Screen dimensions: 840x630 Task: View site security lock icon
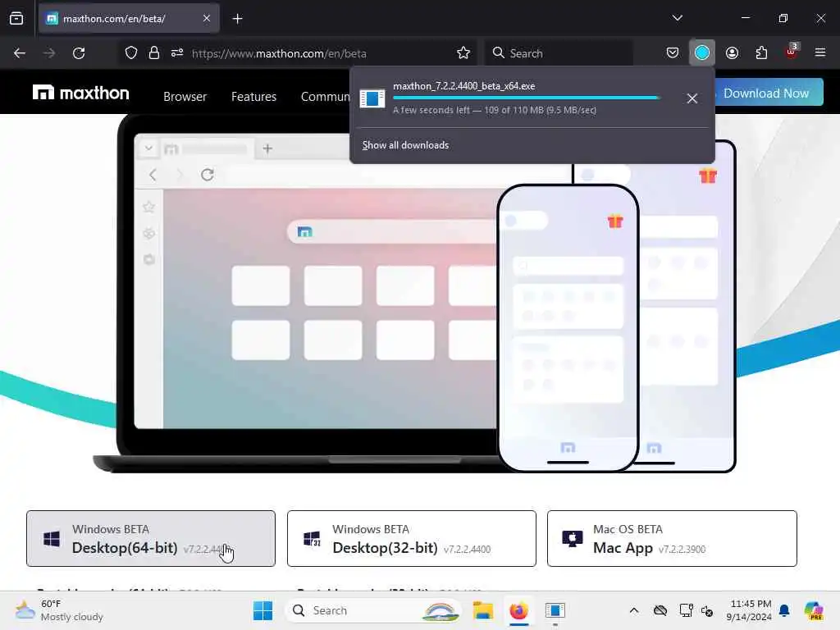click(154, 53)
